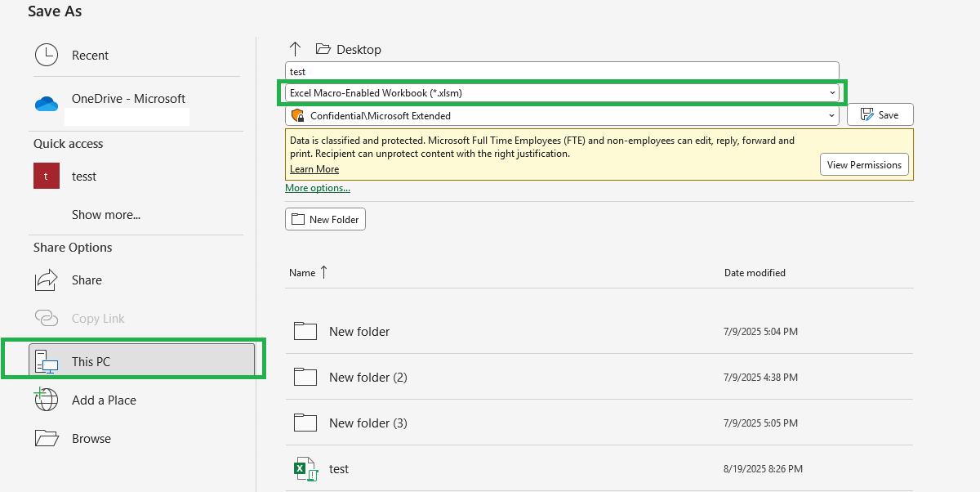Click the View Permissions button
This screenshot has width=980, height=492.
click(x=864, y=164)
